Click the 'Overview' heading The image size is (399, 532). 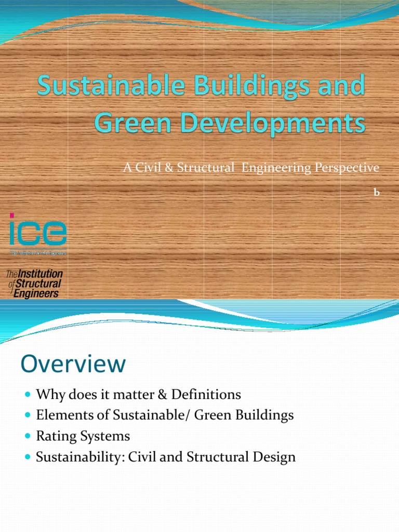pyautogui.click(x=73, y=364)
